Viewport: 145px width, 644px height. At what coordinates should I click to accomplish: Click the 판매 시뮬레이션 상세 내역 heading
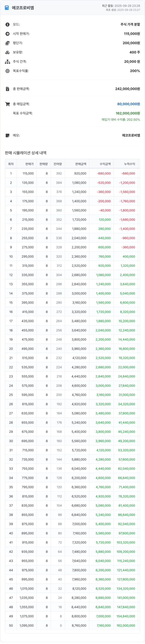click(x=26, y=153)
